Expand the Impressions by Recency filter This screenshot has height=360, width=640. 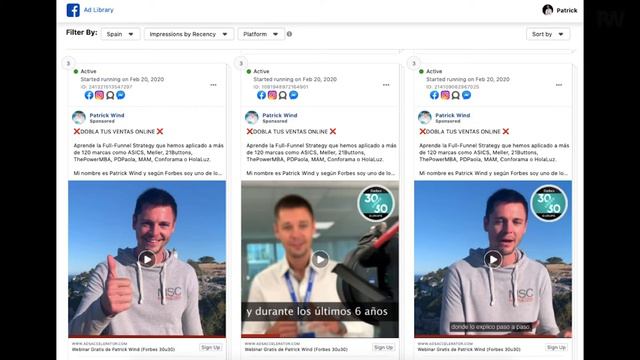tap(189, 34)
